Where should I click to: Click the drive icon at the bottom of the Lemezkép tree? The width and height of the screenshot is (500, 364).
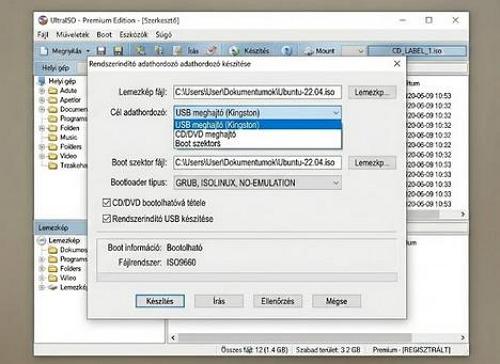53,287
